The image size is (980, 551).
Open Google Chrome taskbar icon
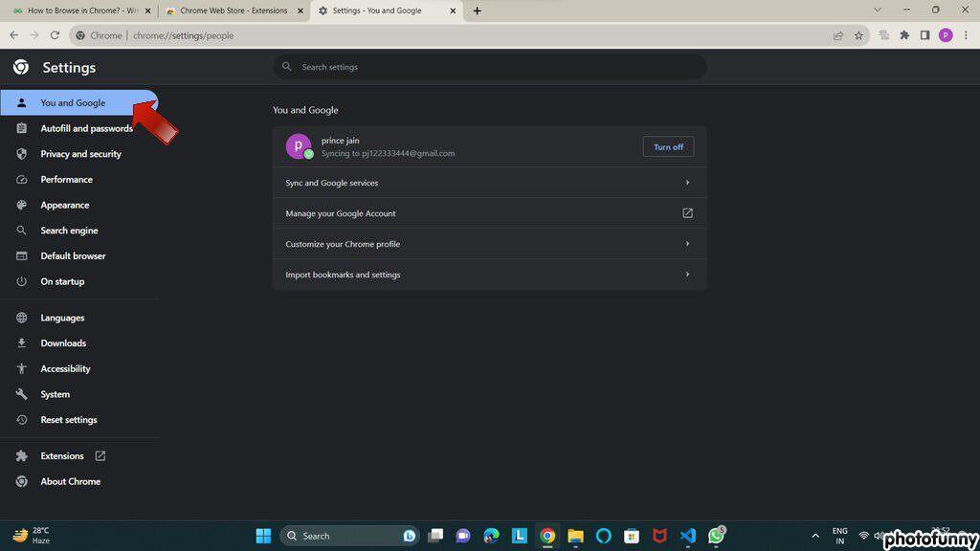547,536
